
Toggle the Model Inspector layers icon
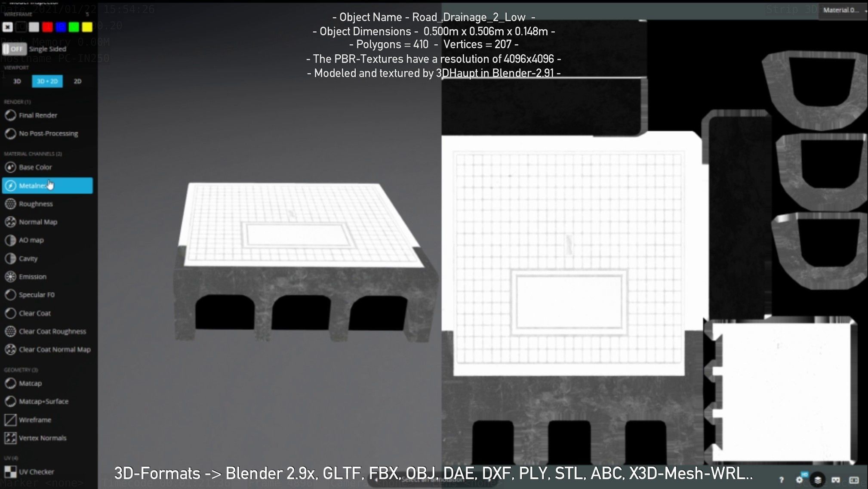tap(818, 480)
